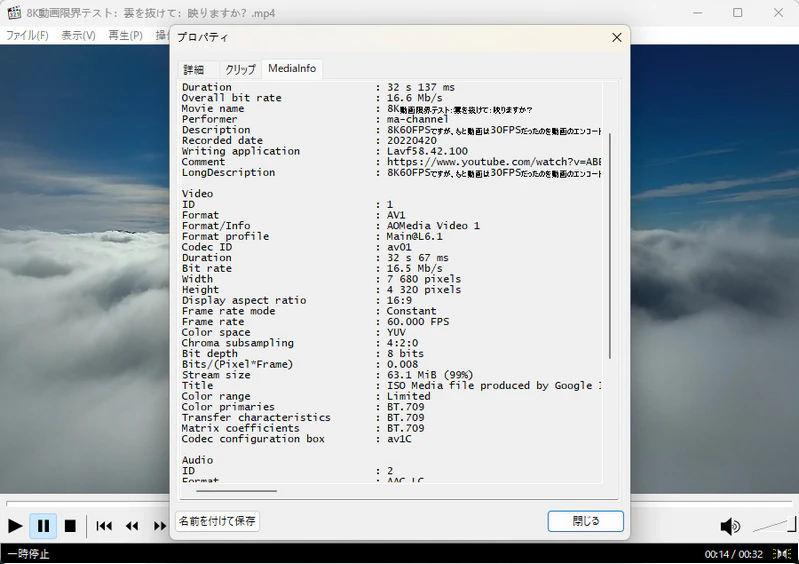Click the media player app icon in title bar
799x564 pixels.
click(14, 13)
